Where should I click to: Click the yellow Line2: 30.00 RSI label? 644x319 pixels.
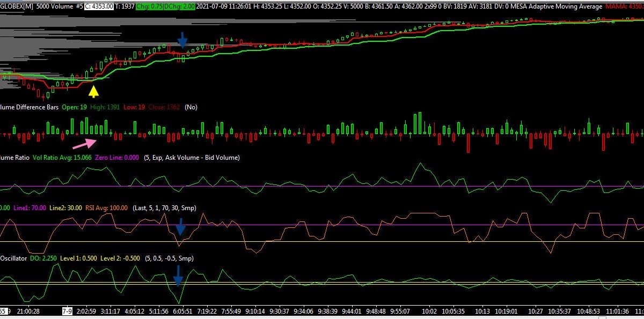66,207
